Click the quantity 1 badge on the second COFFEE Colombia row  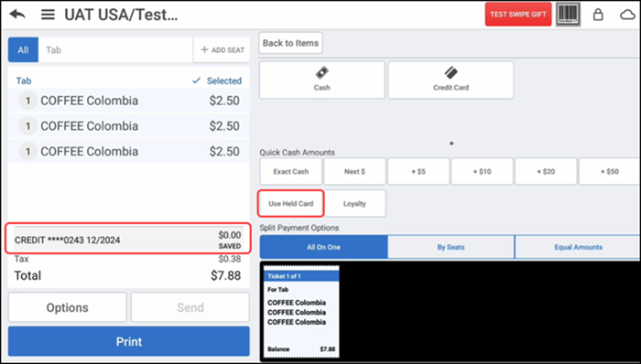coord(28,126)
